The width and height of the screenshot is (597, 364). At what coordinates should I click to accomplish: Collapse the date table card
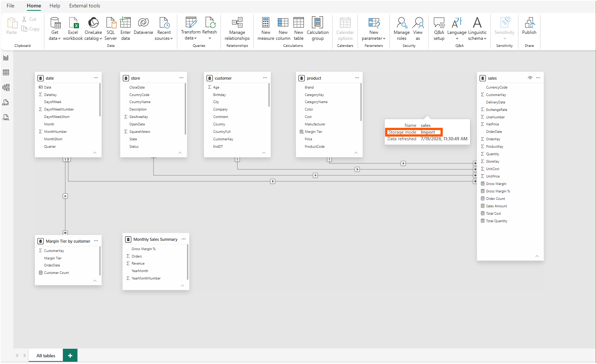95,153
